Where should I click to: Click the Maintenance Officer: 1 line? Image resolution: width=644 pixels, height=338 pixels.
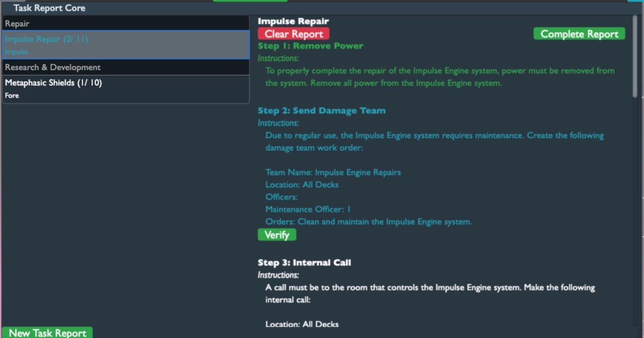[308, 209]
